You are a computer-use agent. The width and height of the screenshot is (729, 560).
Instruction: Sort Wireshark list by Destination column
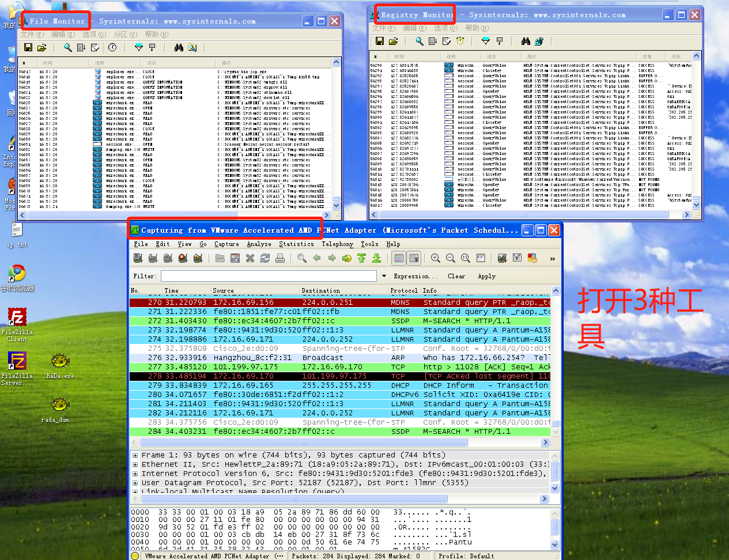[x=345, y=290]
